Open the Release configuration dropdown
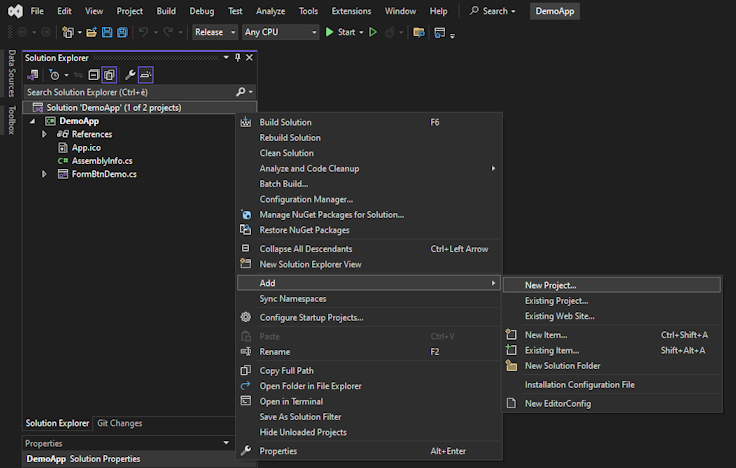Screen dimensions: 736x468 215,32
